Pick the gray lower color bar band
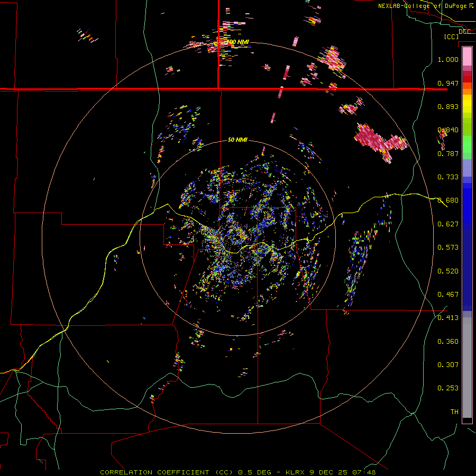The height and width of the screenshot is (476, 476). tap(467, 368)
